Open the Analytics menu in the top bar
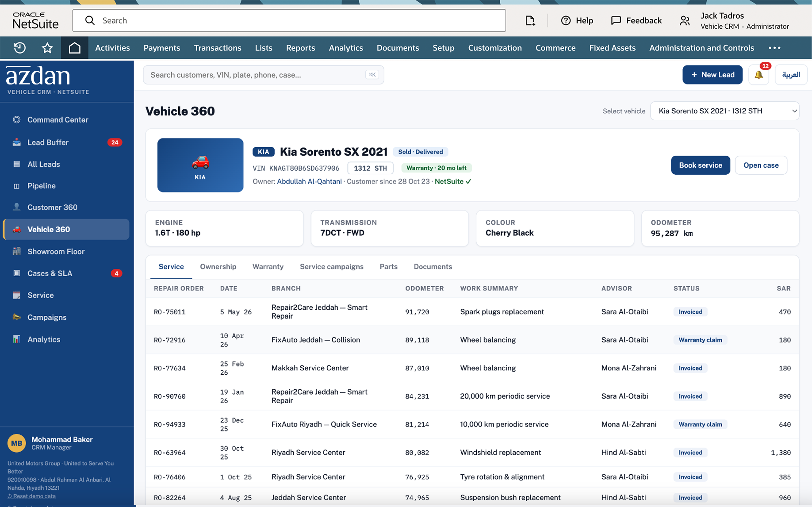Image resolution: width=812 pixels, height=507 pixels. [346, 48]
